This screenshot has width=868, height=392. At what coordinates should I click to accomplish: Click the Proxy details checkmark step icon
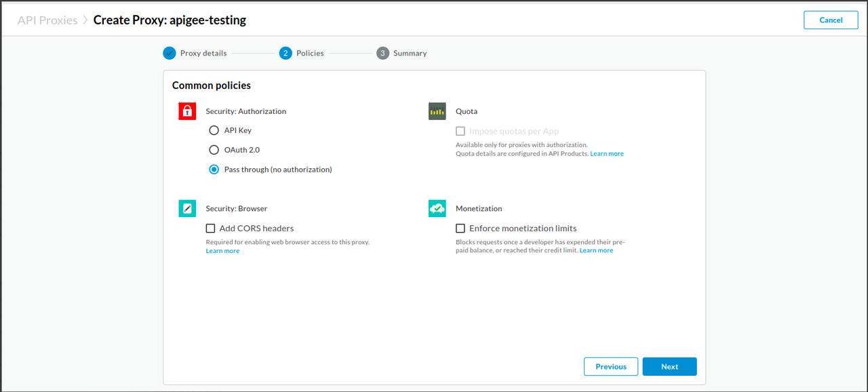170,53
